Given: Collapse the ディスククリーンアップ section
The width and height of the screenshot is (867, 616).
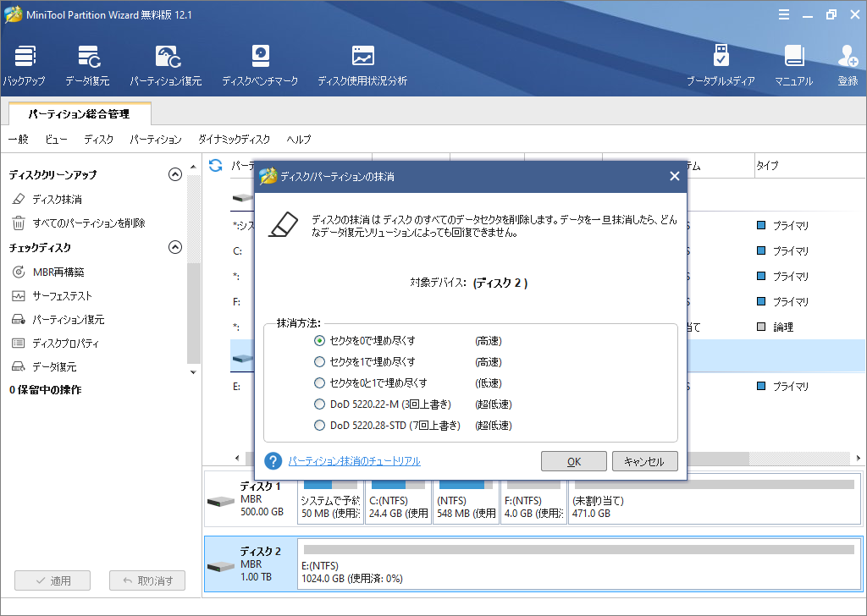Looking at the screenshot, I should pyautogui.click(x=175, y=174).
